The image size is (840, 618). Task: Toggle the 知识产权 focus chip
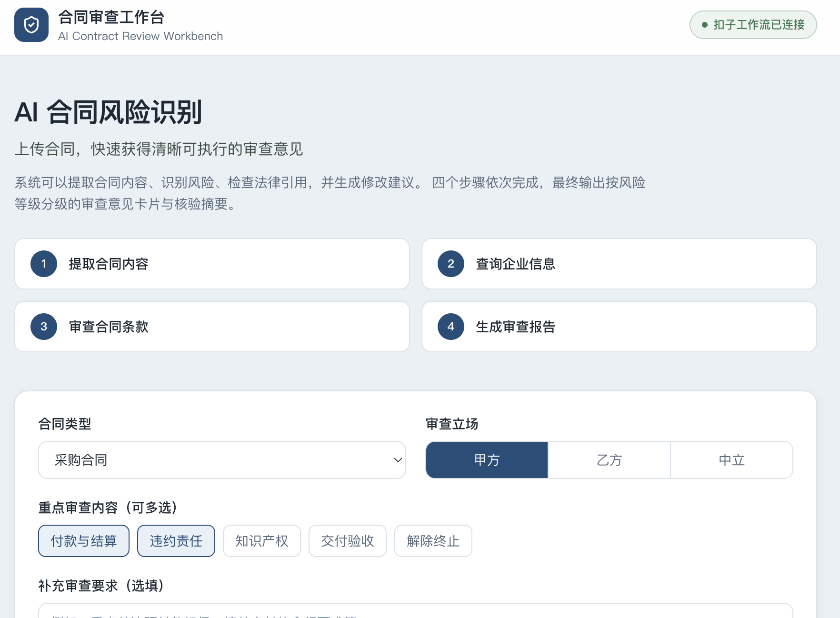pyautogui.click(x=262, y=541)
